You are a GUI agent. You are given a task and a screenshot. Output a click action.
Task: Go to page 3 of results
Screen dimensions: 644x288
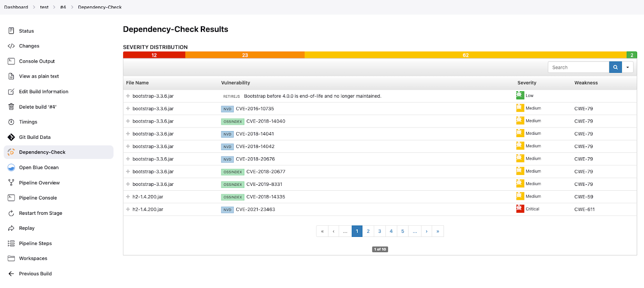coord(380,231)
